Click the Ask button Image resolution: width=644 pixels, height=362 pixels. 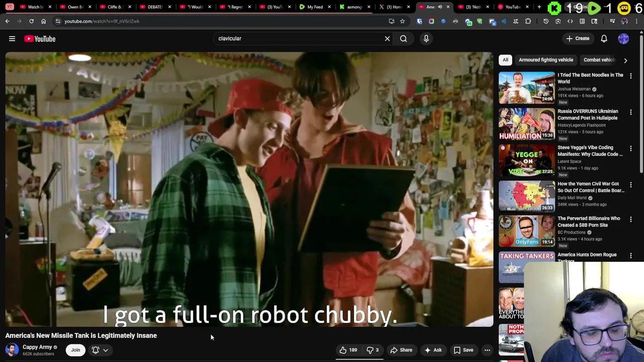(x=433, y=350)
